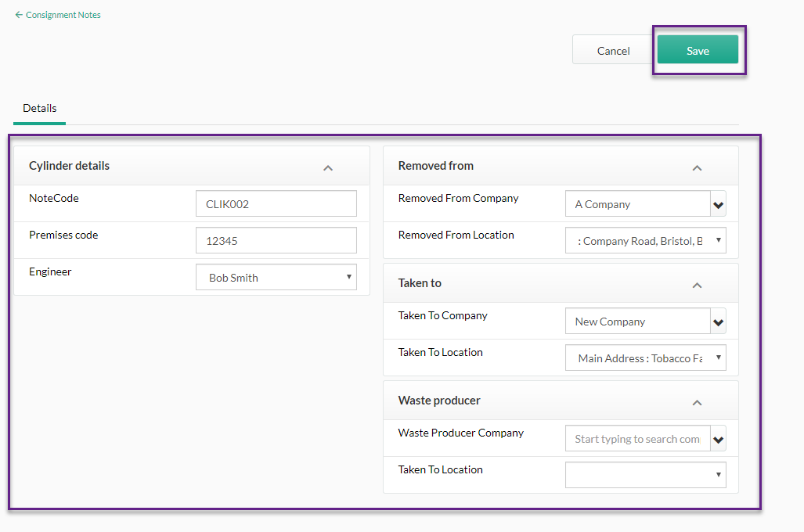Screen dimensions: 804x532
Task: Click the Waste Producer Company dropdown arrow
Action: coord(718,438)
